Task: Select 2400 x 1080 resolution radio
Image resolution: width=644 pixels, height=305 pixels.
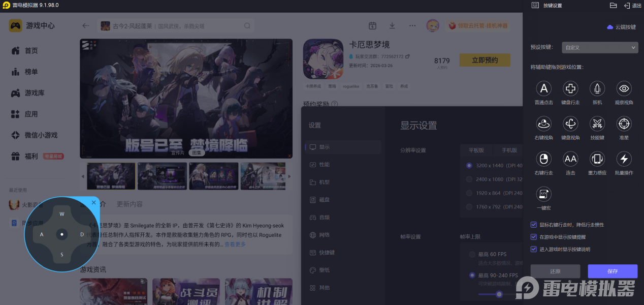Action: coord(469,179)
